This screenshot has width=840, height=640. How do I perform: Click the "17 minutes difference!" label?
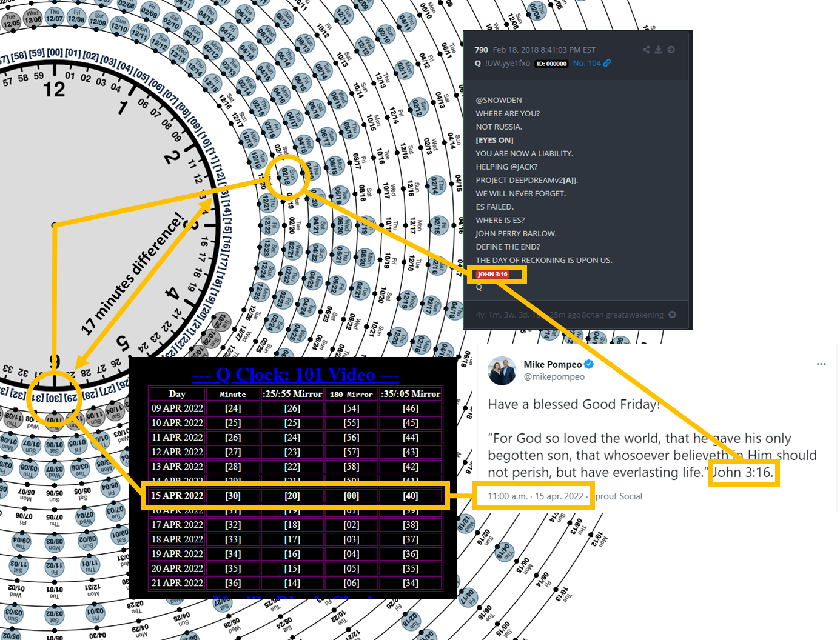pyautogui.click(x=133, y=273)
